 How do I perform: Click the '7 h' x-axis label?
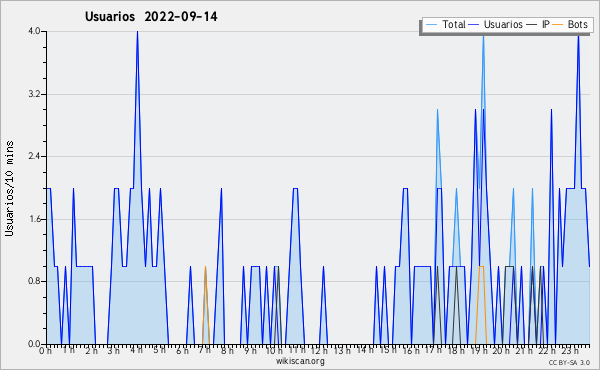204,350
